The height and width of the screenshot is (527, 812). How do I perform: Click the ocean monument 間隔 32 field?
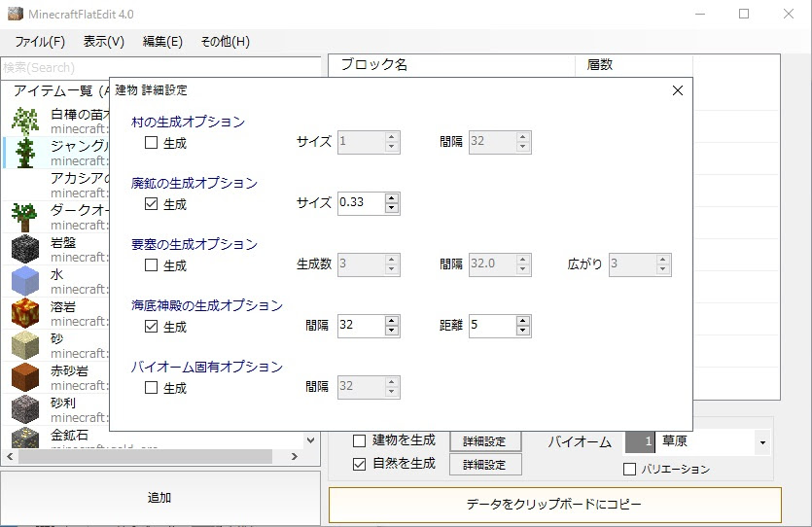coord(362,326)
